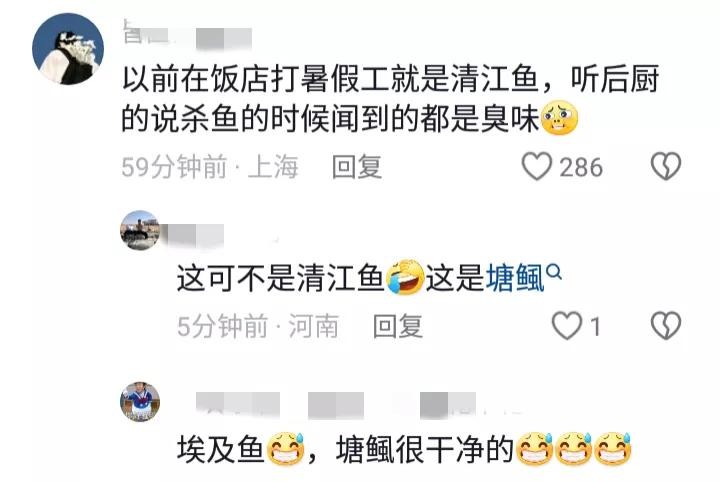Reply to the 59分钟前 Shanghai comment
Screen dimensions: 720x482
tap(357, 167)
